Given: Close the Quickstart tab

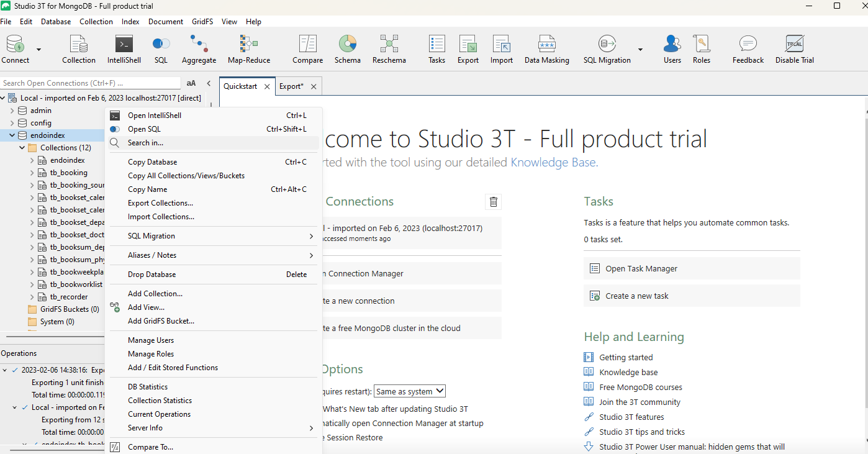Looking at the screenshot, I should pos(267,87).
